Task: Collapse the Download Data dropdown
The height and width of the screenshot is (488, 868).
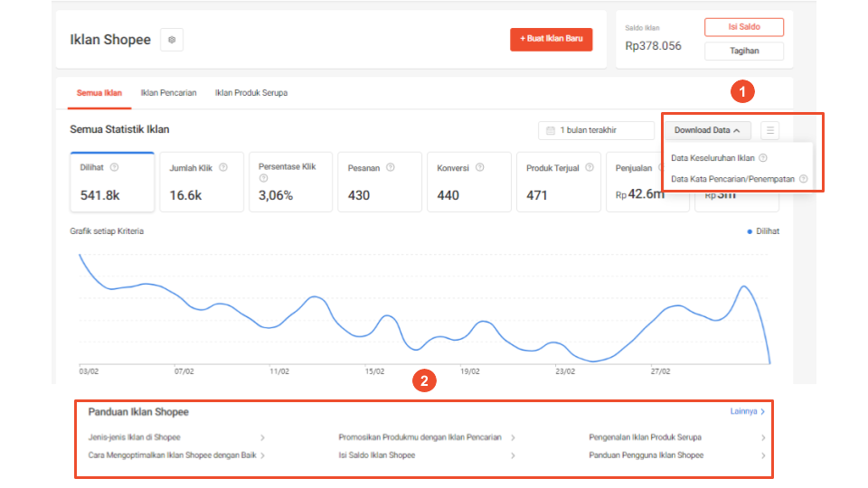Action: (x=707, y=130)
